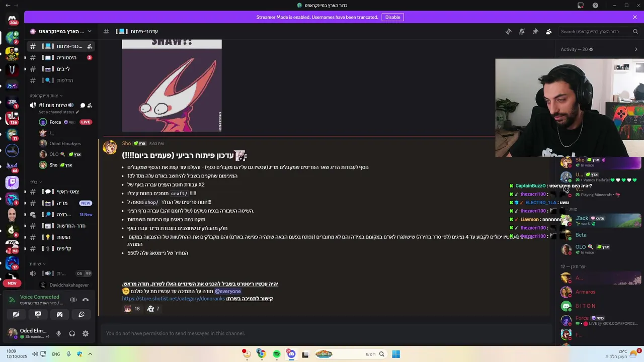The width and height of the screenshot is (644, 362).
Task: Invite to voice channel שיחת צוות #1
Action: (x=90, y=105)
